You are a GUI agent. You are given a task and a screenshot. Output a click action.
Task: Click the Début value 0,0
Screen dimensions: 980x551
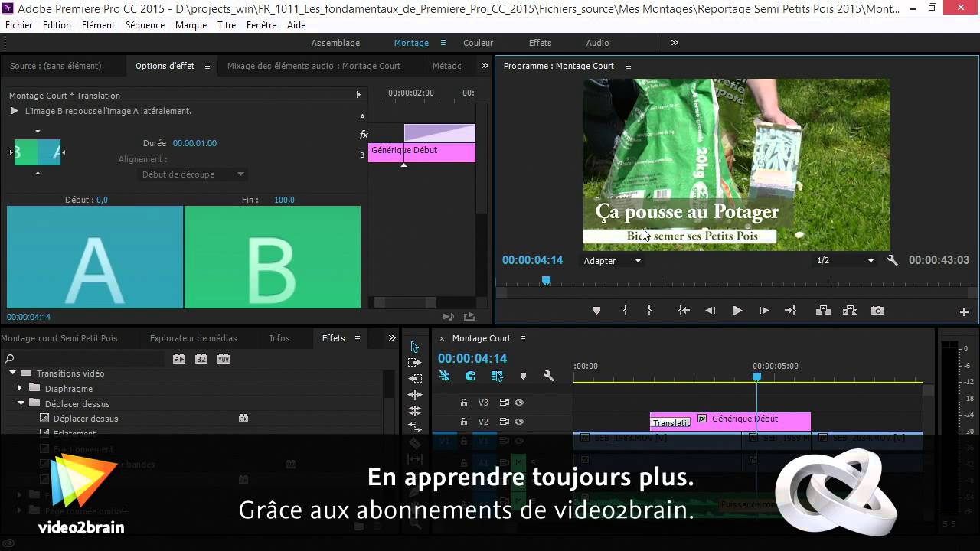[102, 200]
